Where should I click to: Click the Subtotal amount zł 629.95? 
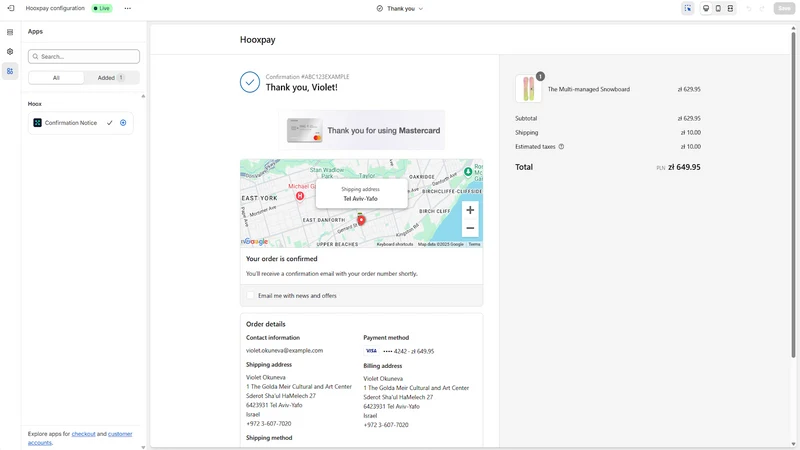pyautogui.click(x=689, y=118)
